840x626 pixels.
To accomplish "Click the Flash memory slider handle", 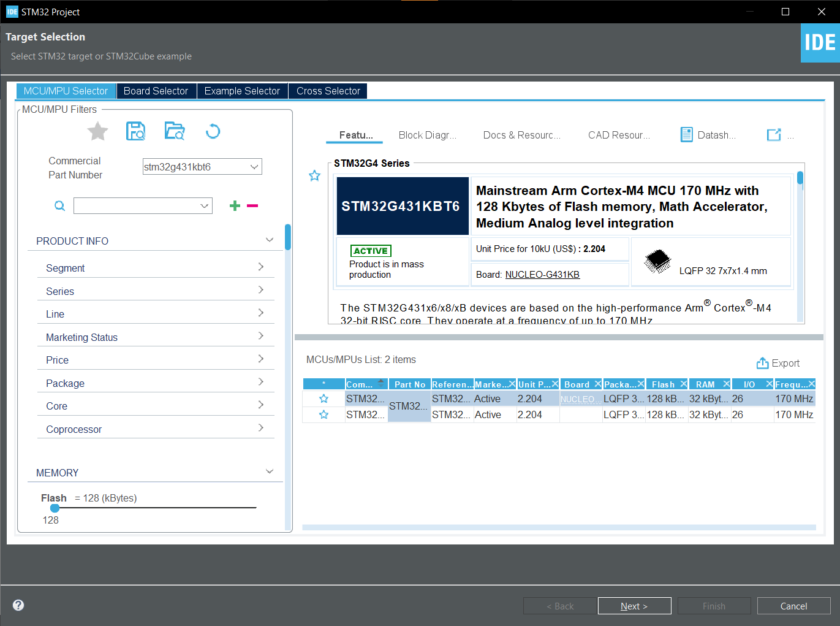I will coord(55,508).
